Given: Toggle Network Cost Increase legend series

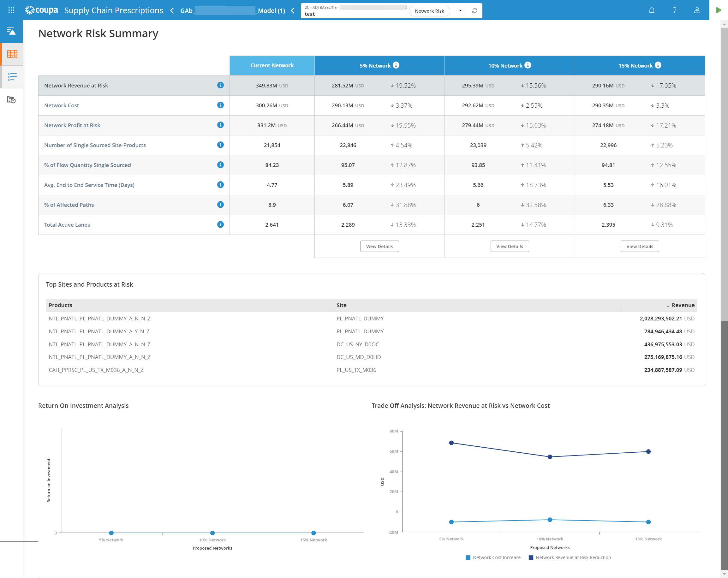Looking at the screenshot, I should 493,557.
